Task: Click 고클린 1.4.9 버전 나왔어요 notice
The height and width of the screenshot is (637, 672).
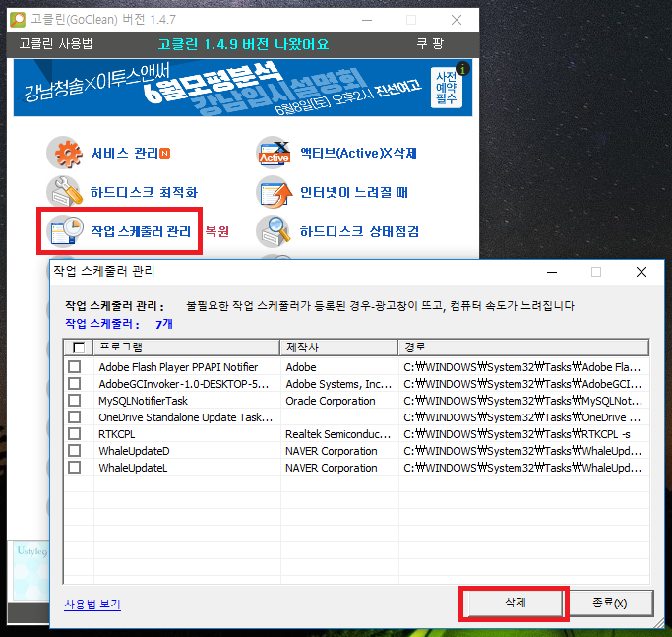Action: 243,44
